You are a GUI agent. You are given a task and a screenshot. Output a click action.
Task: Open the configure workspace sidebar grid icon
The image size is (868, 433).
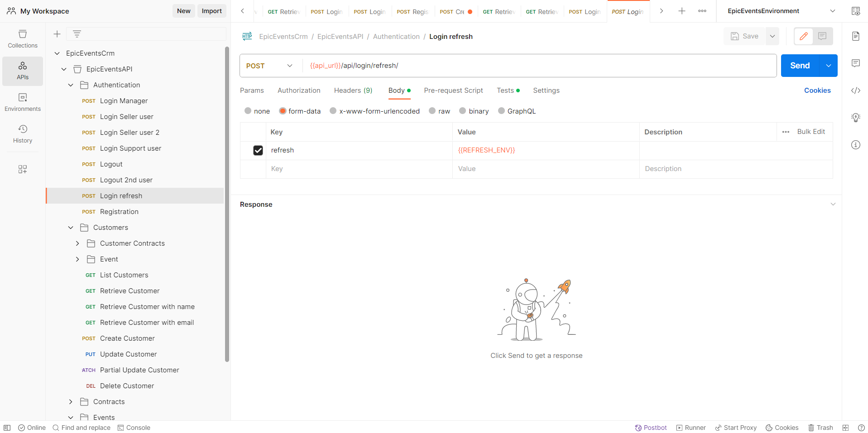point(23,169)
